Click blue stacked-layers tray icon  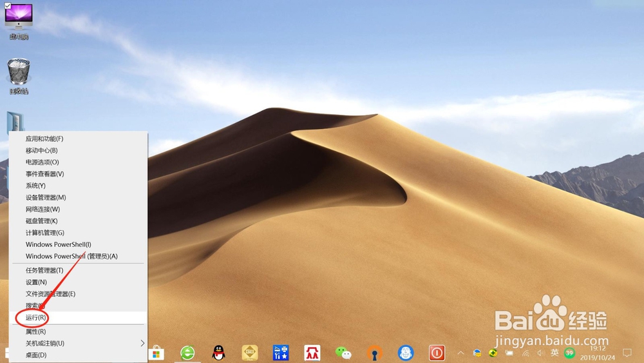(477, 353)
